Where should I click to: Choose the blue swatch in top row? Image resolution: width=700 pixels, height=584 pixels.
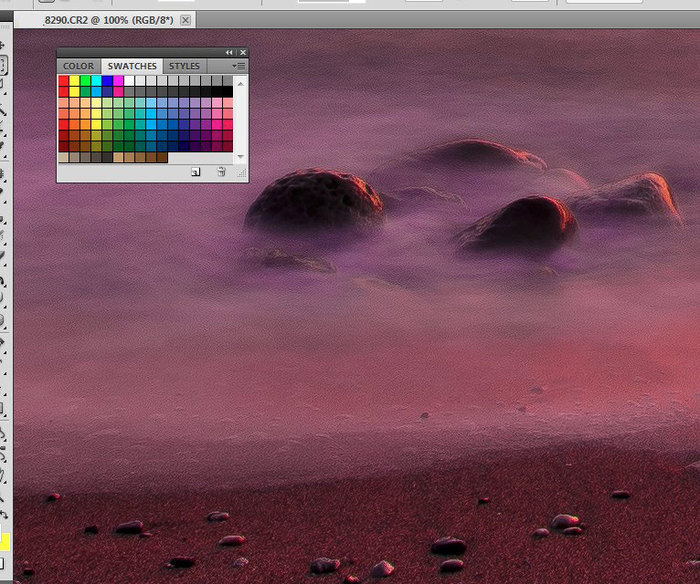[x=108, y=80]
